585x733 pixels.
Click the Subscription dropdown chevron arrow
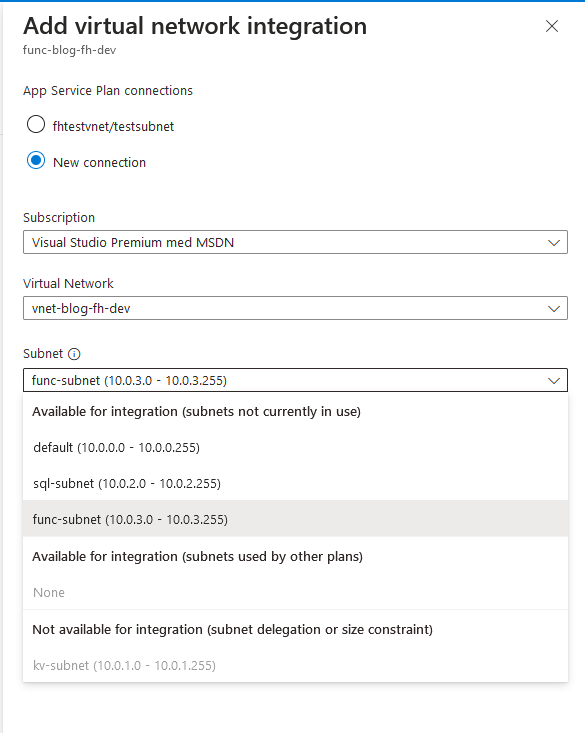pyautogui.click(x=554, y=243)
